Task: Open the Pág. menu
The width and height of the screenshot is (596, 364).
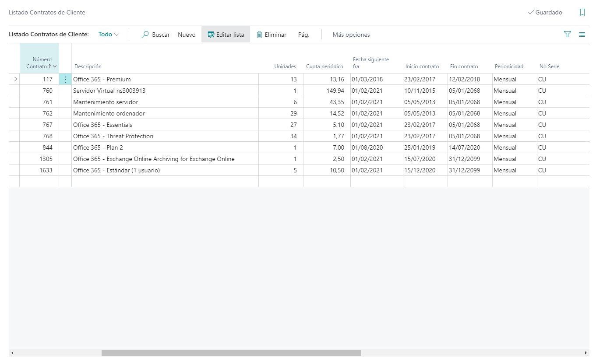Action: click(x=303, y=35)
